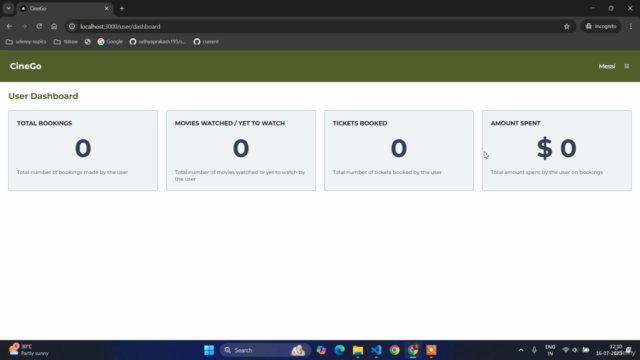This screenshot has width=640, height=360.
Task: Open the browser home page
Action: point(54,26)
